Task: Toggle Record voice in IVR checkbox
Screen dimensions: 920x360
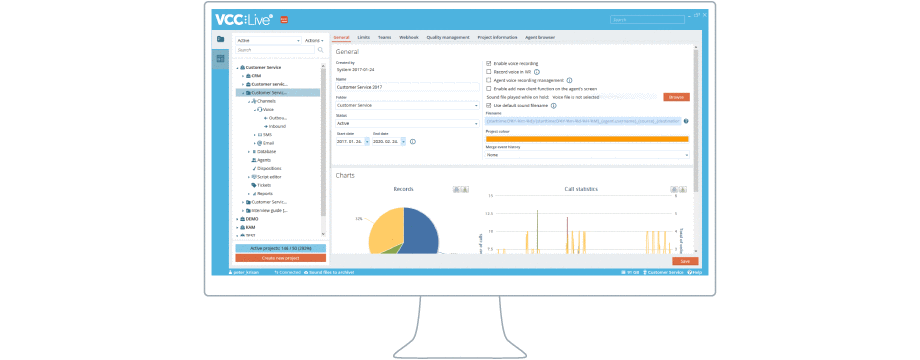Action: click(488, 72)
